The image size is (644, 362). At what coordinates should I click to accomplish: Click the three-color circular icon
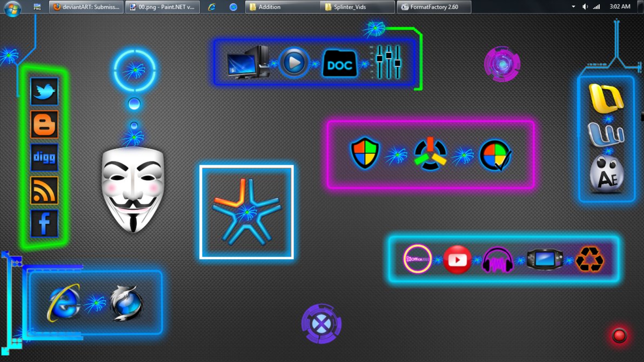tap(430, 155)
